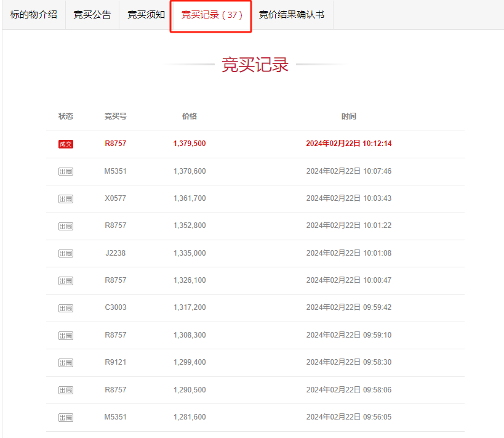Click the winning price 1,379,500
Image resolution: width=504 pixels, height=438 pixels.
pyautogui.click(x=190, y=144)
